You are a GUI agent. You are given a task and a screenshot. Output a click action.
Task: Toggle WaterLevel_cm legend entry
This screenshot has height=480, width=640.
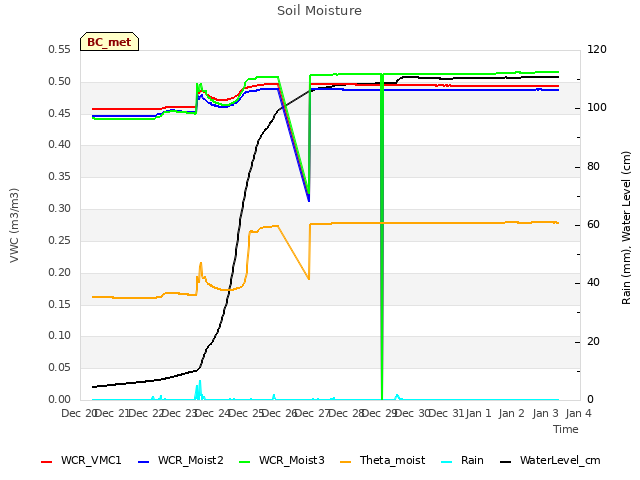point(550,460)
